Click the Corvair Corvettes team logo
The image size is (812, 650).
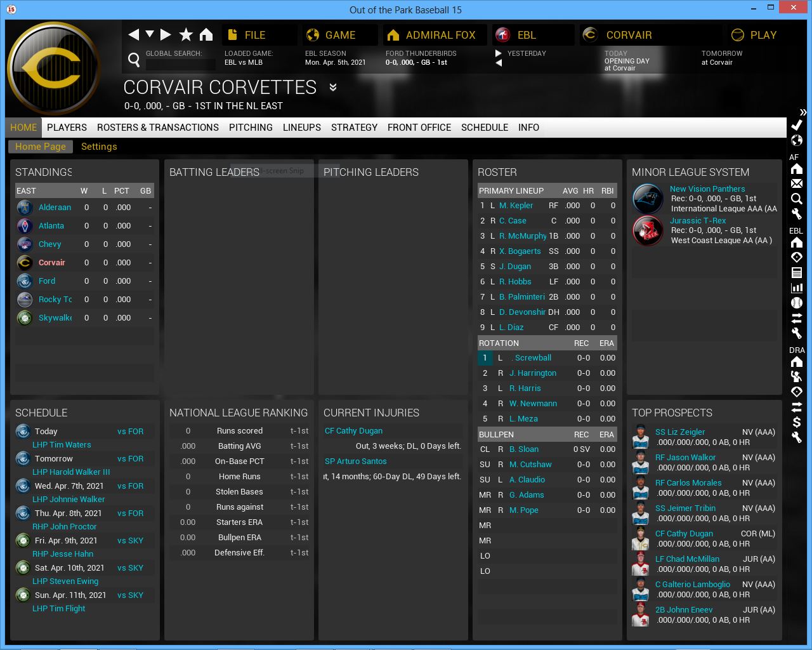coord(53,68)
